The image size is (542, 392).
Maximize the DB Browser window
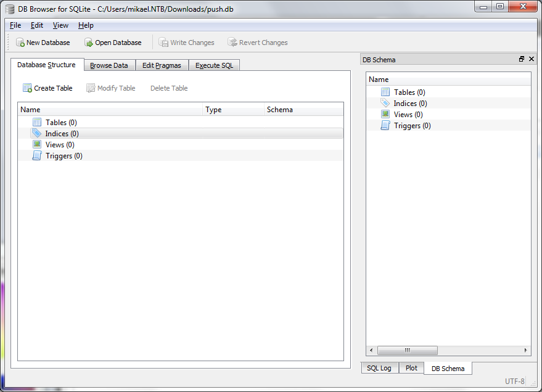click(500, 7)
